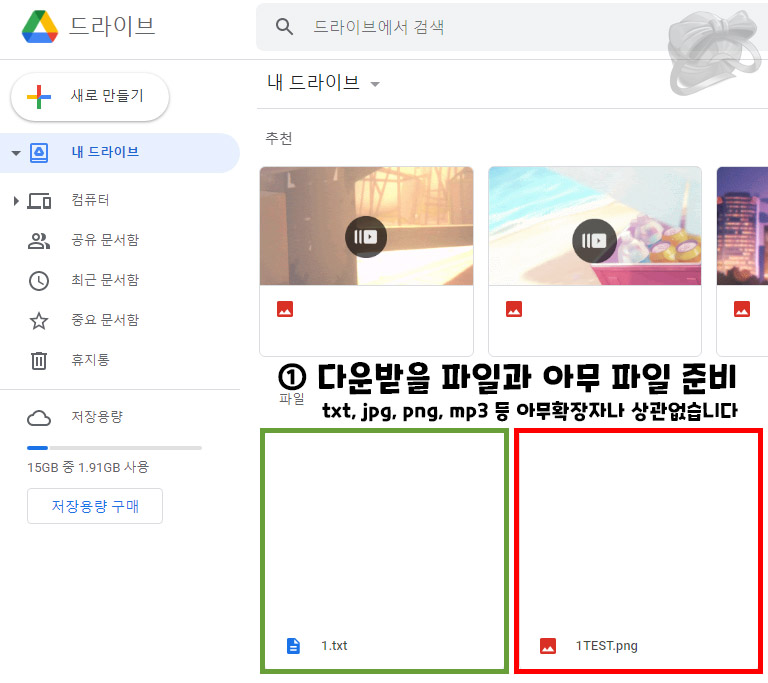This screenshot has height=683, width=768.
Task: Click the play overlay on first suggested thumbnail
Action: [x=366, y=237]
